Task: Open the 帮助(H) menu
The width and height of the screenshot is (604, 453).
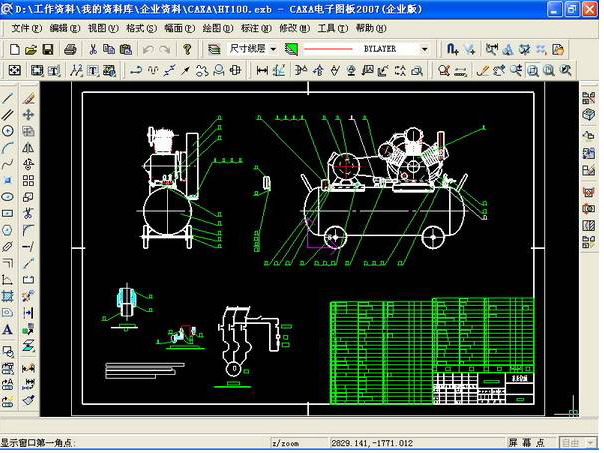Action: click(369, 28)
